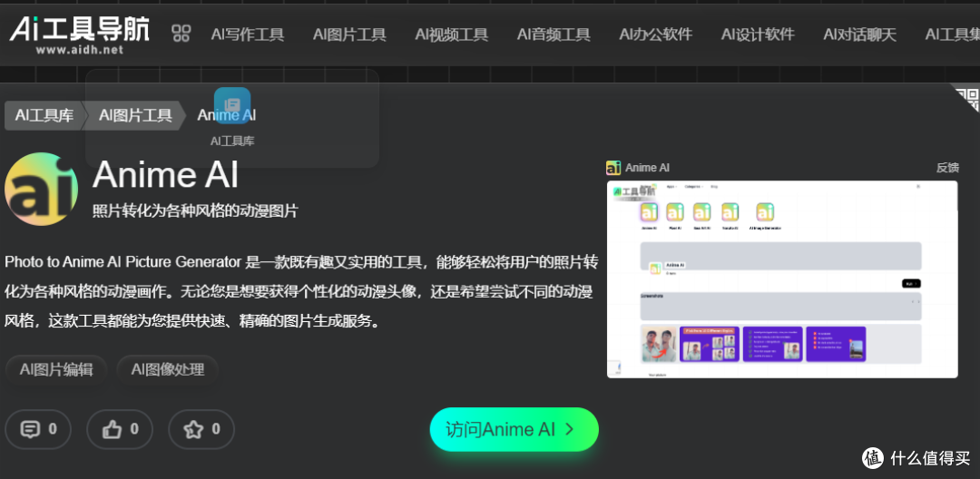980x479 pixels.
Task: Open the Anime AI website preview thumbnail
Action: tap(782, 279)
